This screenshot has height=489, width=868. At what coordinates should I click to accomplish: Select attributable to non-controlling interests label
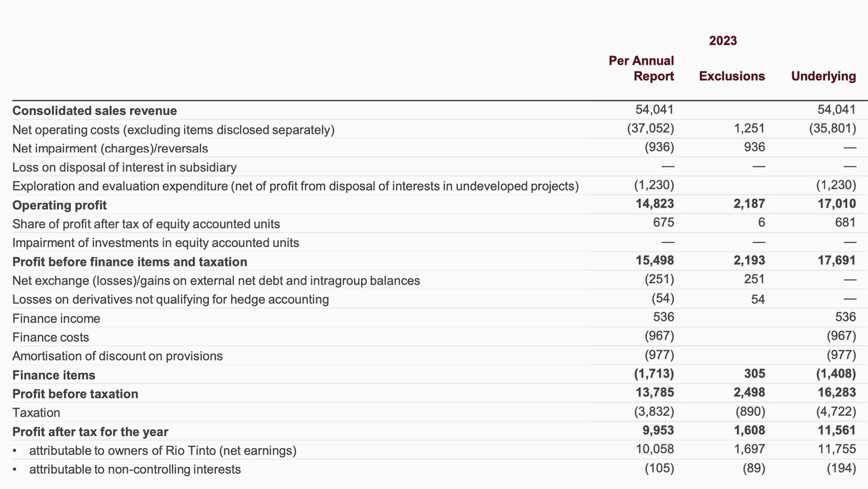pos(135,470)
